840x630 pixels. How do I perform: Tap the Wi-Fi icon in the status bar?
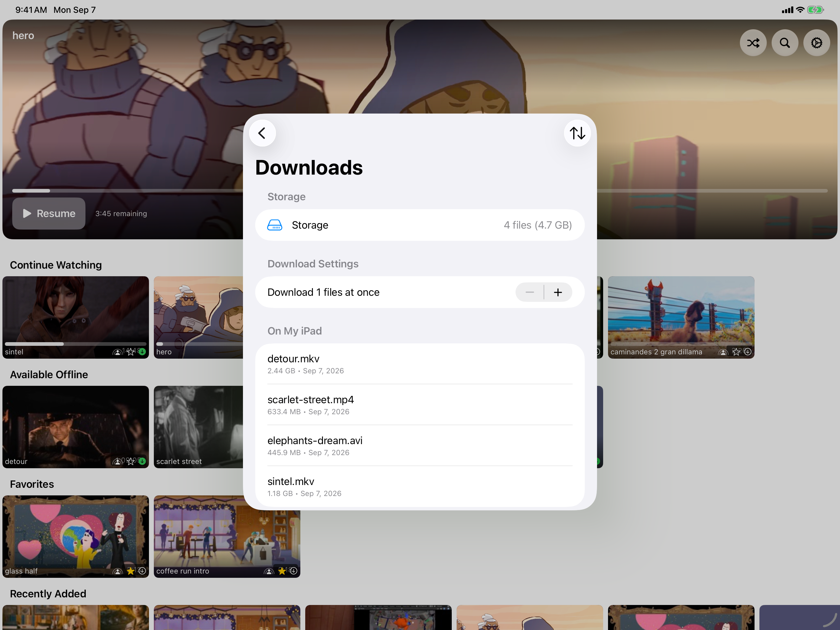800,10
